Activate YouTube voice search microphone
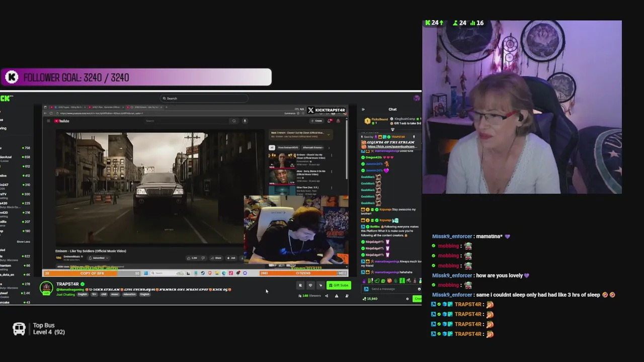 (x=245, y=121)
